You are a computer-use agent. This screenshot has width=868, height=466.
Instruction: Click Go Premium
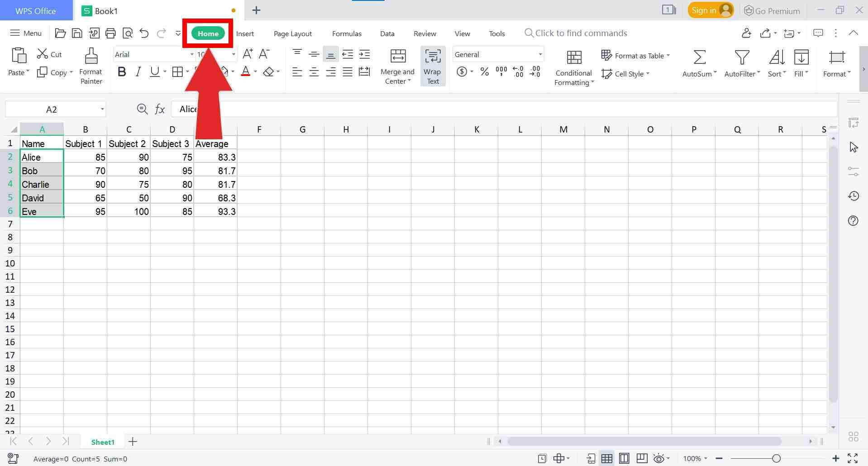tap(773, 10)
